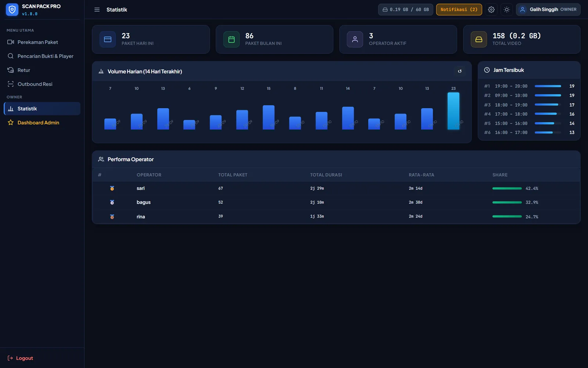Click the 16:00 - 17:00 busiest hour row
Viewport: 588px width, 368px height.
tap(529, 132)
